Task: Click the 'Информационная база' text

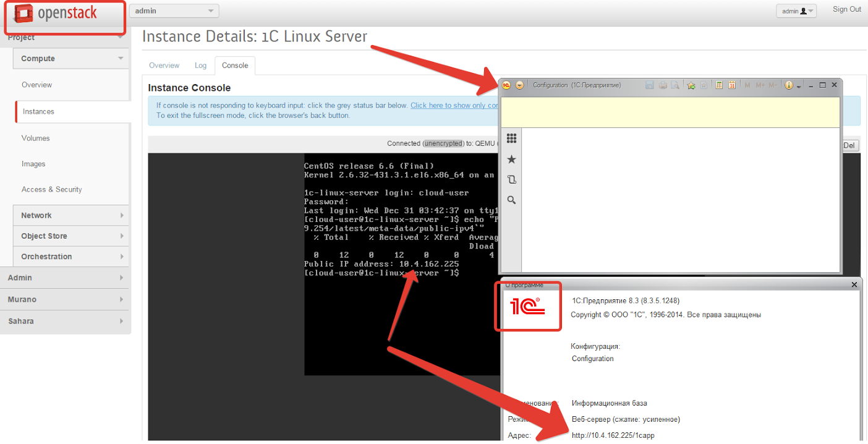Action: pos(609,403)
